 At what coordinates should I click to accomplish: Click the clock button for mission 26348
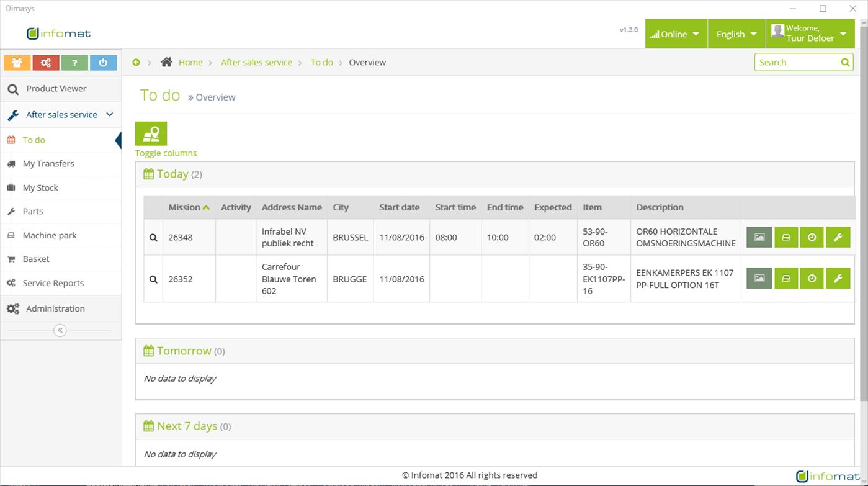[812, 237]
